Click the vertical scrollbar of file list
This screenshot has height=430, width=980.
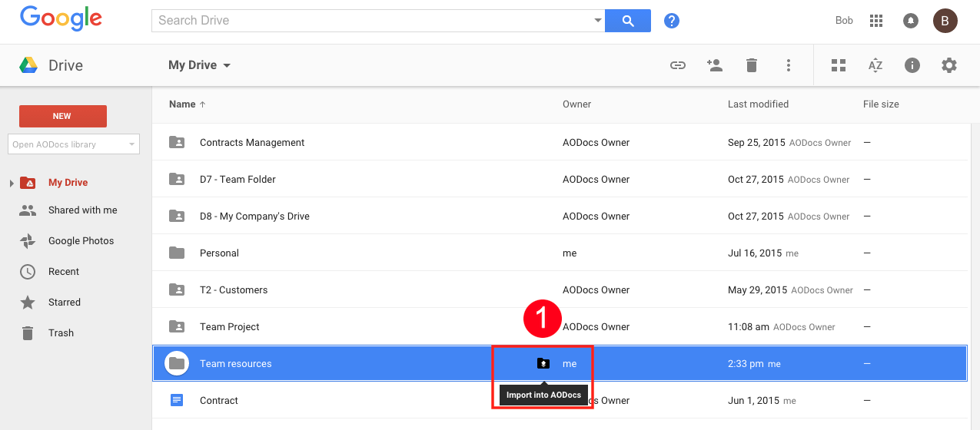[975, 276]
